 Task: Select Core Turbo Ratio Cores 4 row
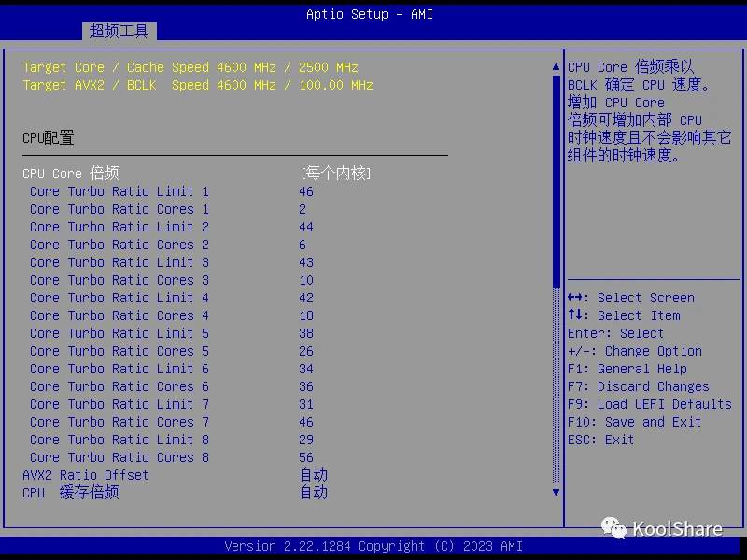pos(172,315)
